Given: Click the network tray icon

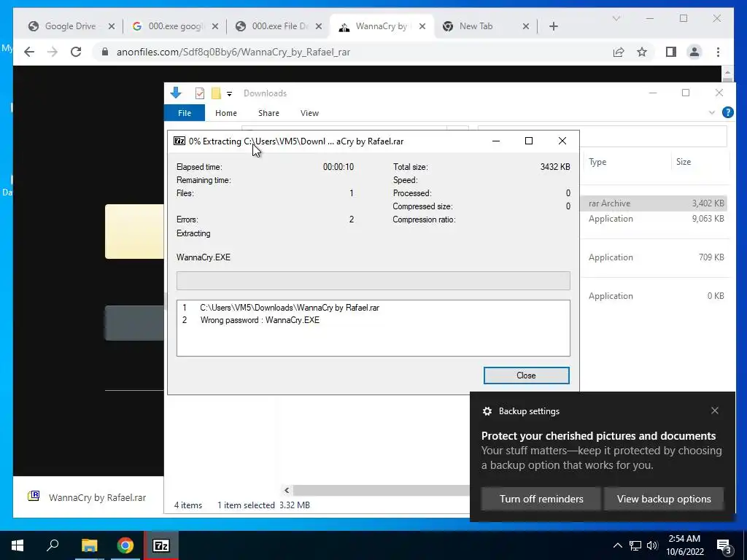Looking at the screenshot, I should click(x=635, y=545).
